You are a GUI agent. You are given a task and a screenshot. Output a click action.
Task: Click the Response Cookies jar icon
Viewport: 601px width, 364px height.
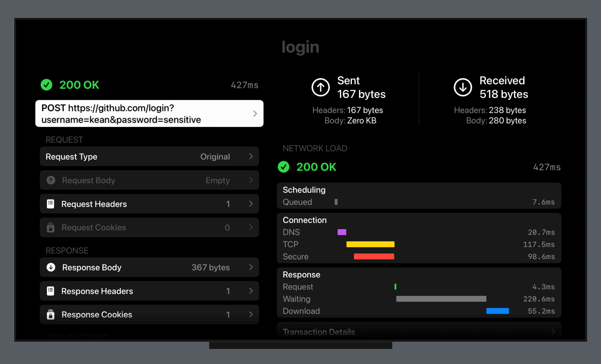click(50, 314)
